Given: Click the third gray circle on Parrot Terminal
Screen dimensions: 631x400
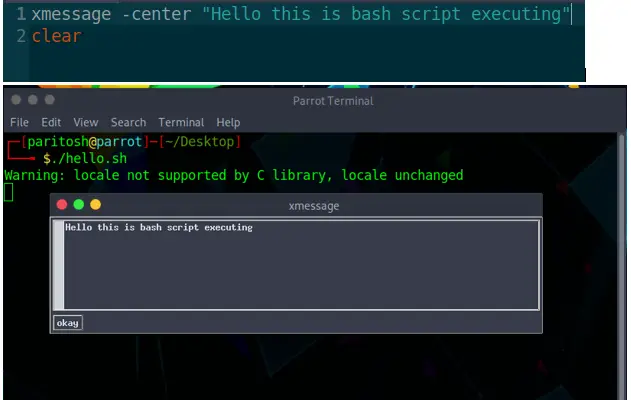Looking at the screenshot, I should (x=49, y=100).
